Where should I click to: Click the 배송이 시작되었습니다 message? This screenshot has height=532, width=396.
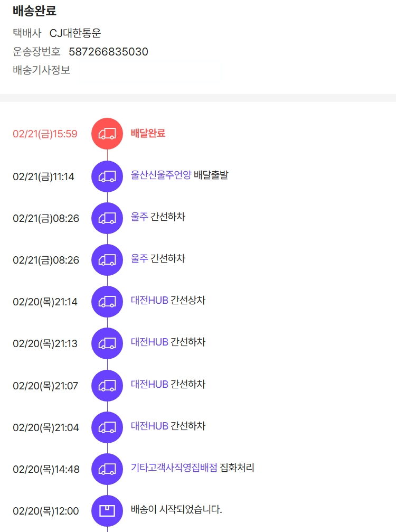176,510
